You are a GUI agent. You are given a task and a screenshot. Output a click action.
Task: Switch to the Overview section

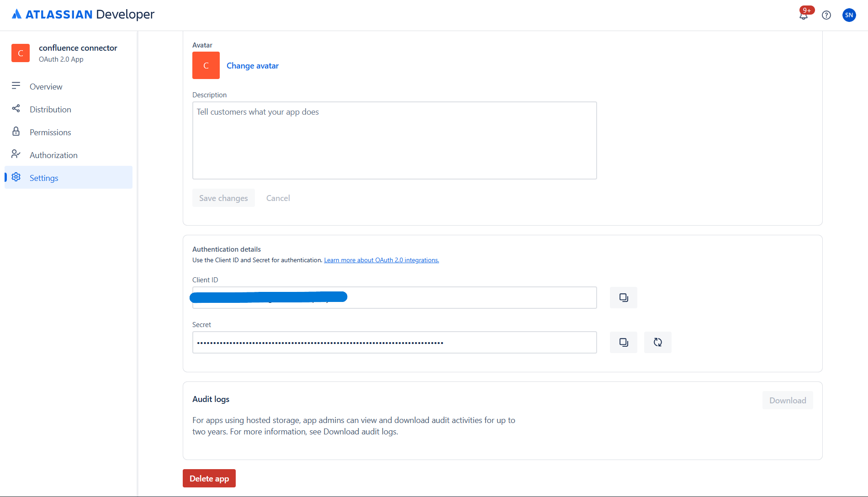pos(46,86)
